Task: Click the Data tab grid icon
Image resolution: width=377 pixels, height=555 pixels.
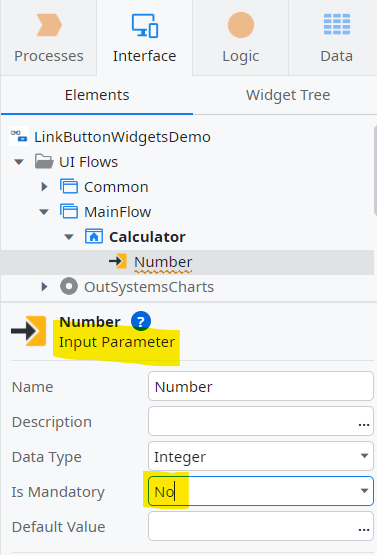Action: [337, 24]
